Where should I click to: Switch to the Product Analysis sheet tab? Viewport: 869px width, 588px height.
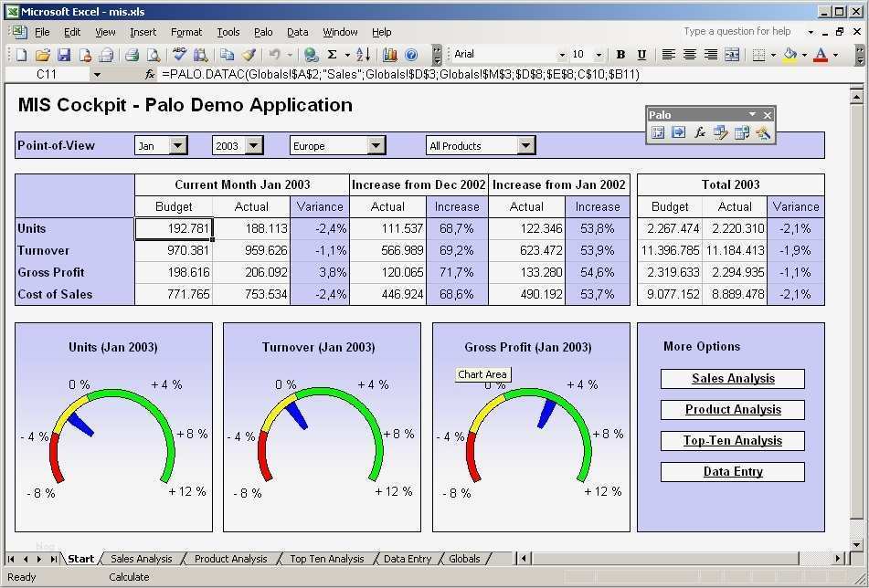point(230,558)
